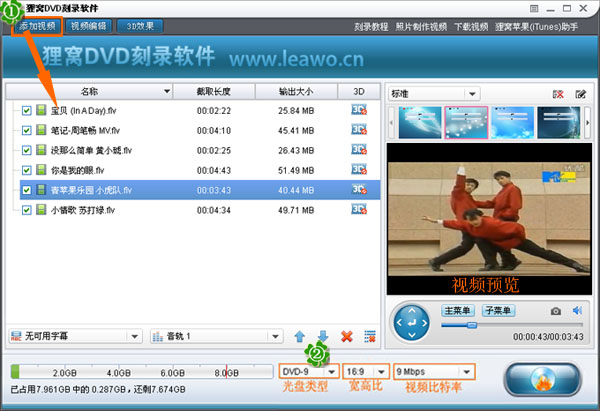The width and height of the screenshot is (600, 411).
Task: Click the 子菜单 submenu button
Action: (x=498, y=310)
